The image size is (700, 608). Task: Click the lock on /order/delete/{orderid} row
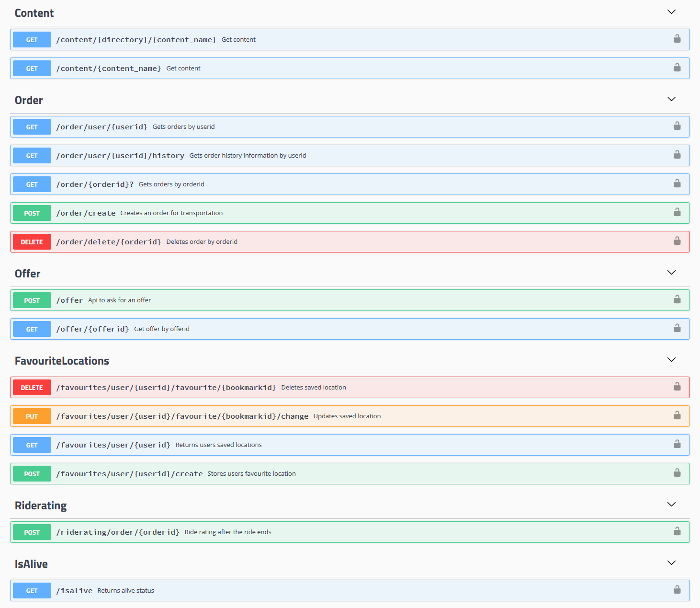pyautogui.click(x=677, y=241)
